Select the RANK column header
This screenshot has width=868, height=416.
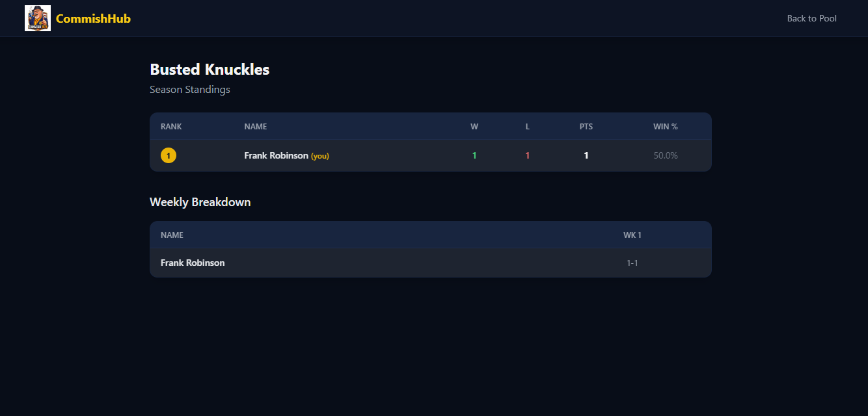[171, 127]
